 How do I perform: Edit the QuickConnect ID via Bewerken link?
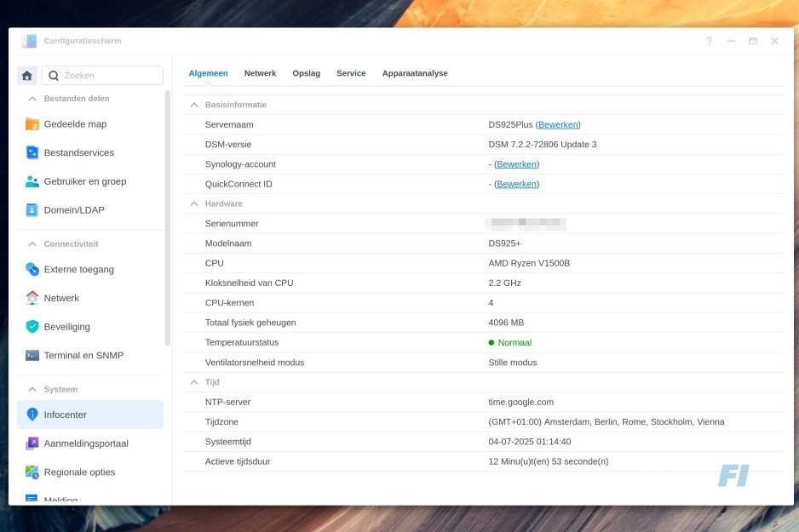coord(517,185)
